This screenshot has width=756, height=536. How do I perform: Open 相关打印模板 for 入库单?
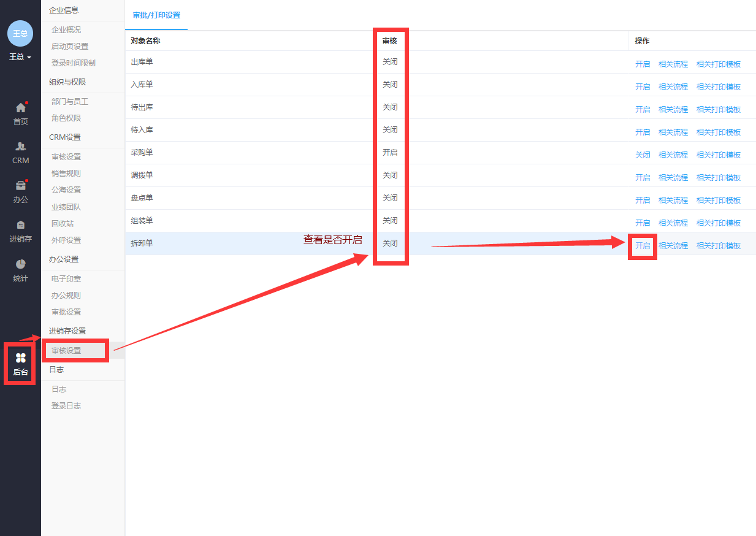[719, 86]
